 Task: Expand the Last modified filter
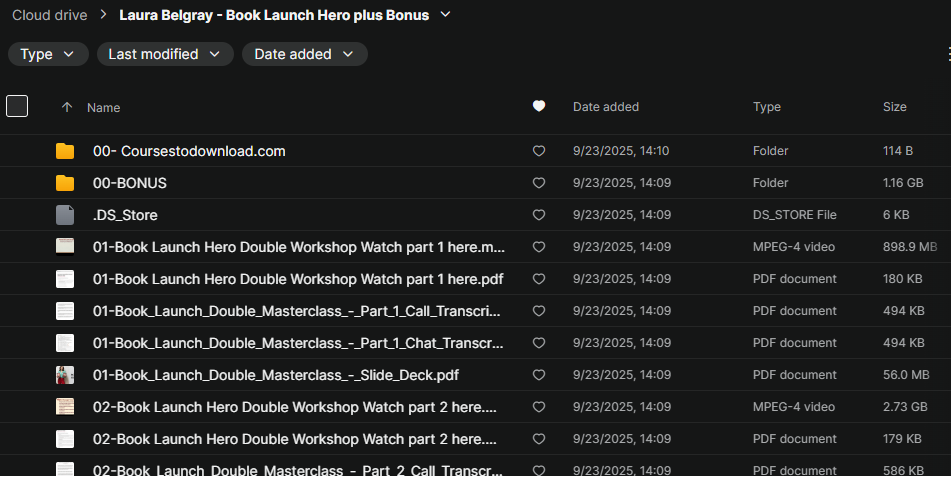tap(165, 54)
